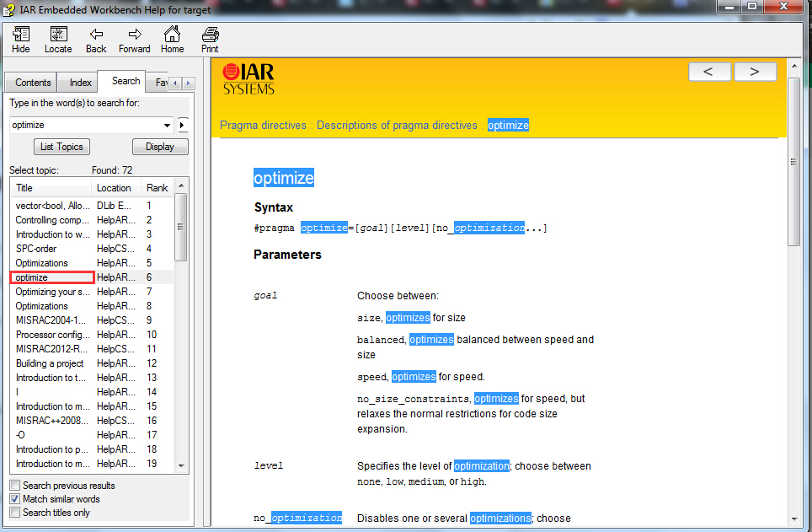
Task: Click the Print icon
Action: [x=210, y=35]
